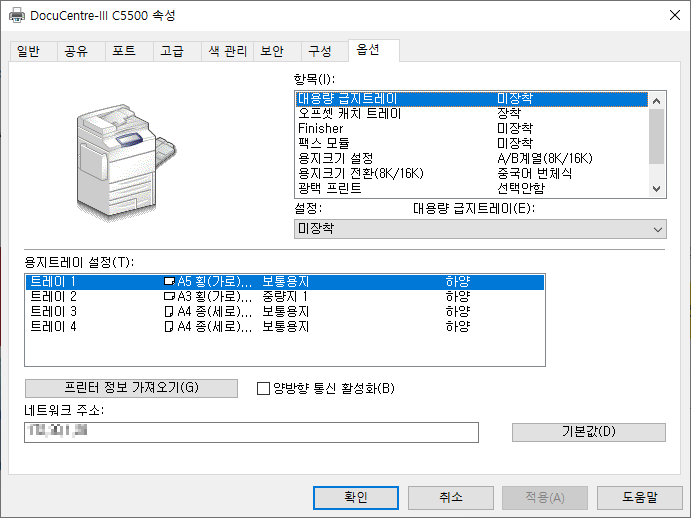The image size is (691, 518).
Task: Click the landscape paper icon in 트레이 1 row
Action: point(169,281)
